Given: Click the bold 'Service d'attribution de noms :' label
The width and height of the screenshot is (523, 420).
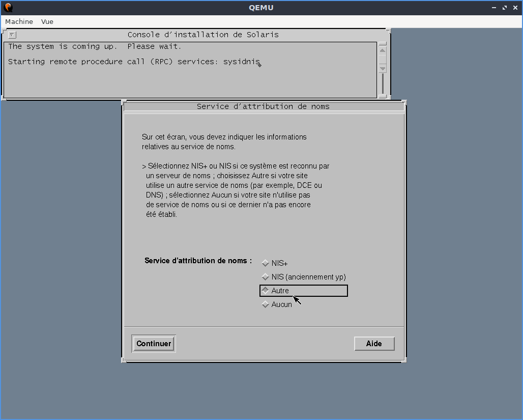Looking at the screenshot, I should [198, 261].
